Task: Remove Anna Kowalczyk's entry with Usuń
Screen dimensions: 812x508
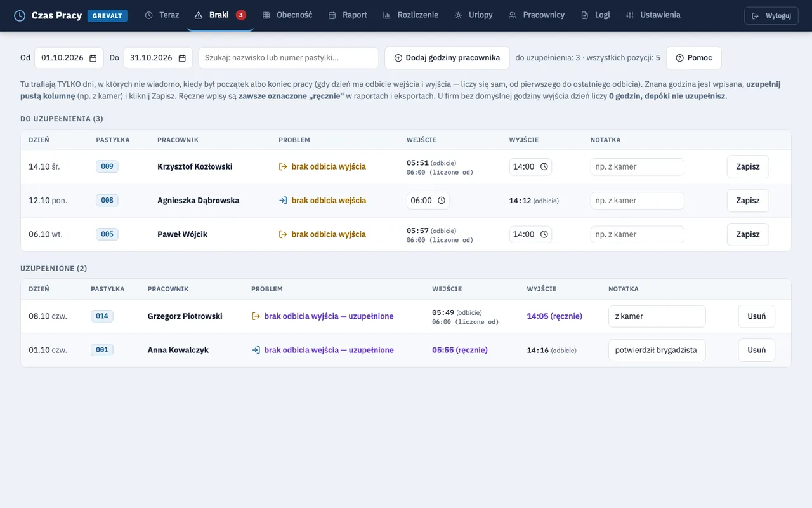Action: point(757,350)
